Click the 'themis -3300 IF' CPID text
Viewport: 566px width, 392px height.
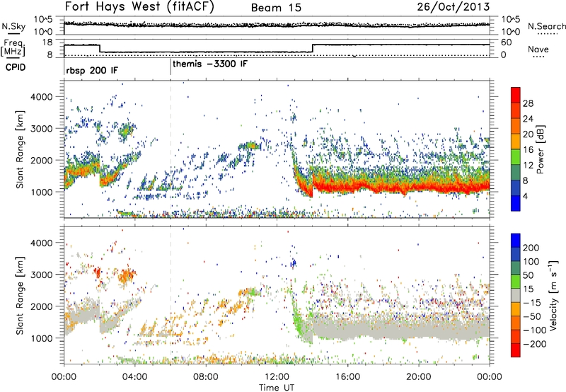[x=210, y=64]
